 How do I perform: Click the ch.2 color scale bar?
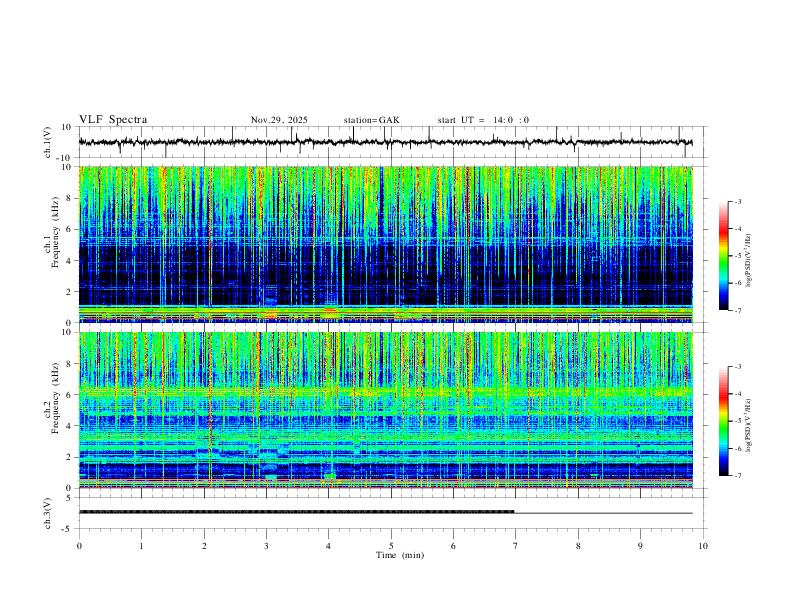[724, 421]
